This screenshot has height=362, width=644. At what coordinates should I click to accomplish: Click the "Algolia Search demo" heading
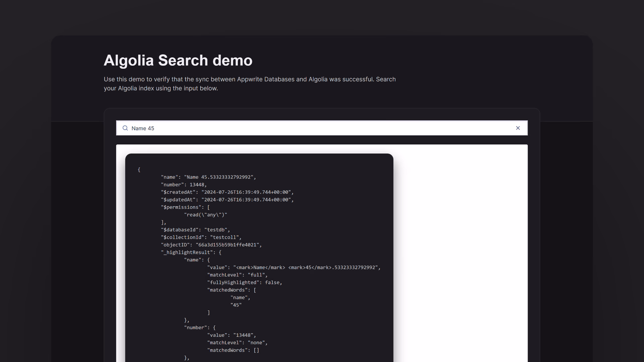tap(178, 60)
